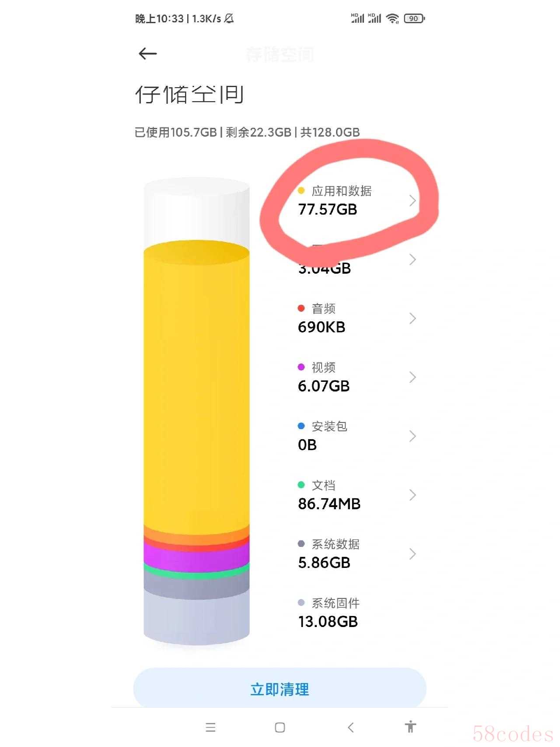
Task: Select the 系统固件 13.08GB entry
Action: click(328, 613)
